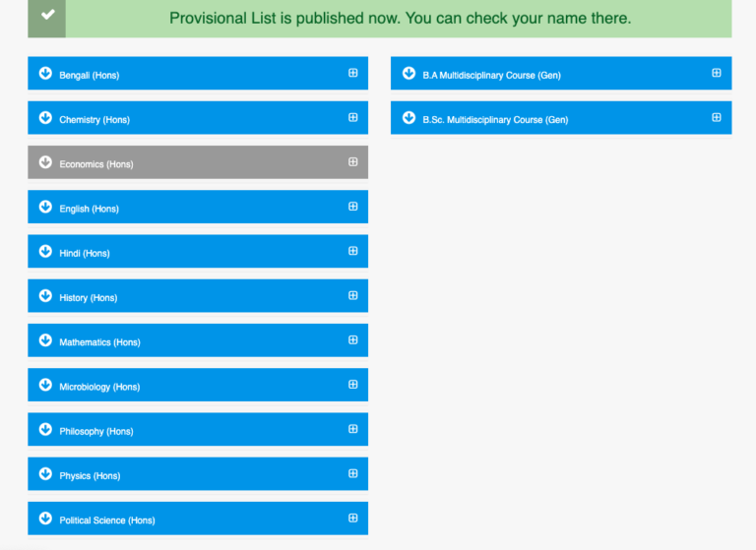Click the down-arrow icon beside Political Science (Hons)
The image size is (756, 550).
point(45,519)
